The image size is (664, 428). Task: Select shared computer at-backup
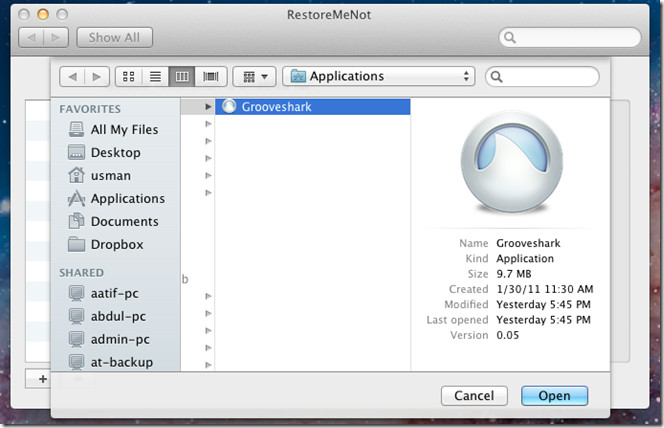pos(116,362)
